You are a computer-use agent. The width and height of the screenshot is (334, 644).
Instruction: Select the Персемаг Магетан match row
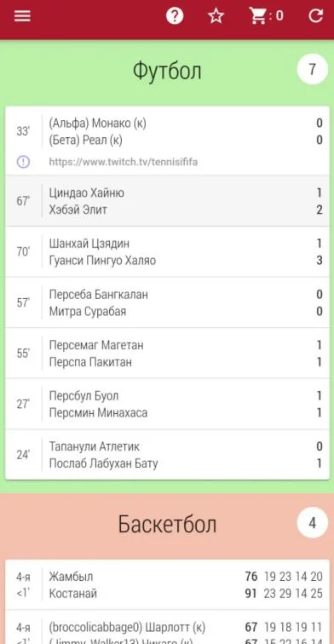[167, 354]
